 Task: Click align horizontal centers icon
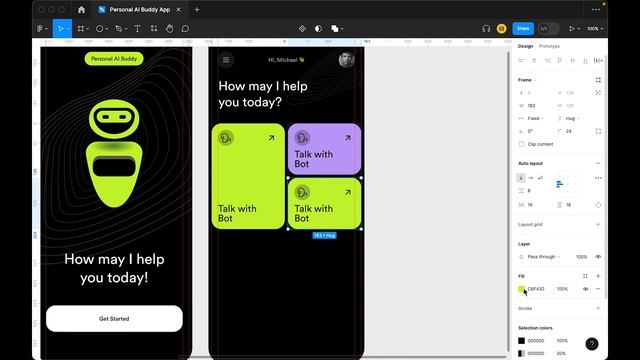tap(534, 60)
